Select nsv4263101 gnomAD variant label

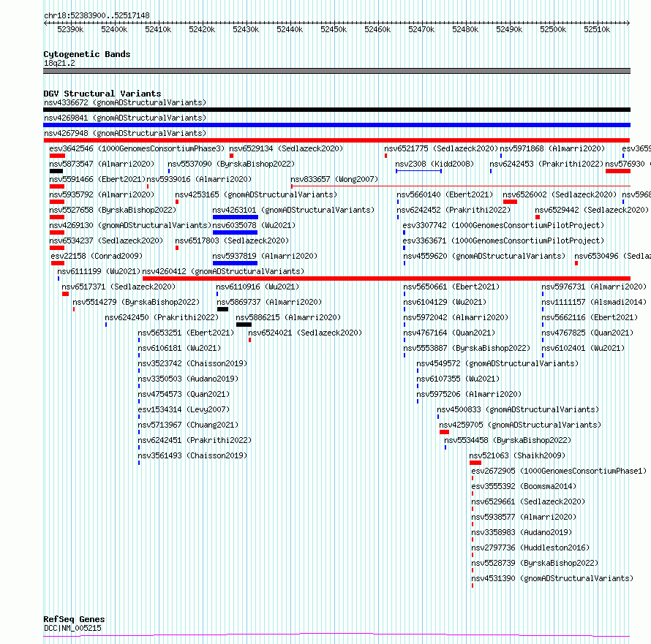click(293, 210)
